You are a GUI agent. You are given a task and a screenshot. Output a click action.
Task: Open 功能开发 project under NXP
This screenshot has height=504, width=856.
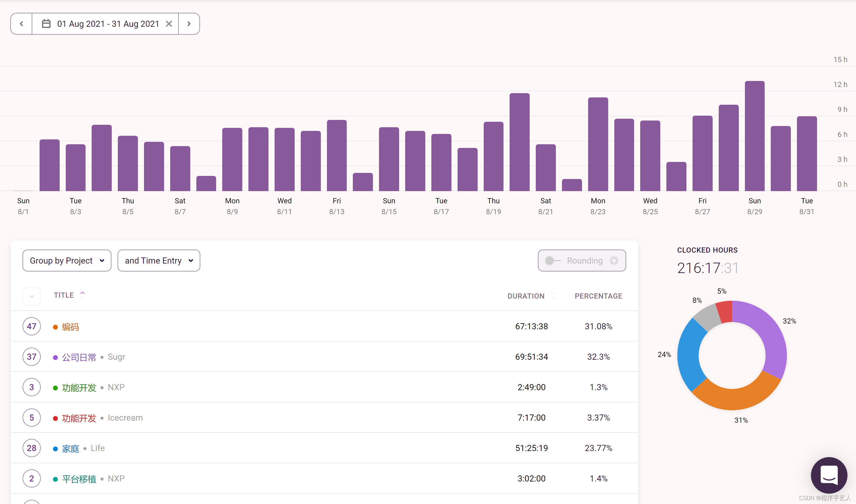79,387
